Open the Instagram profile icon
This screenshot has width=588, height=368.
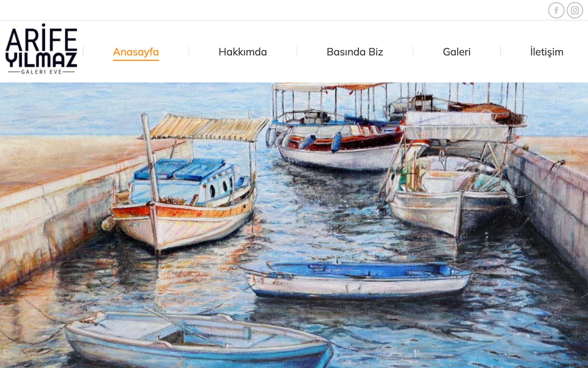point(575,10)
